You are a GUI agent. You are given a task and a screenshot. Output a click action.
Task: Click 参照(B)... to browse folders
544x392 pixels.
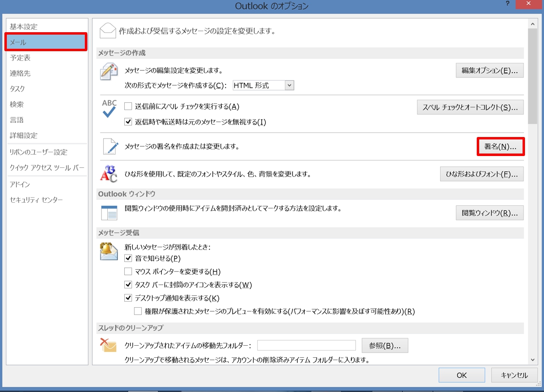pyautogui.click(x=385, y=346)
